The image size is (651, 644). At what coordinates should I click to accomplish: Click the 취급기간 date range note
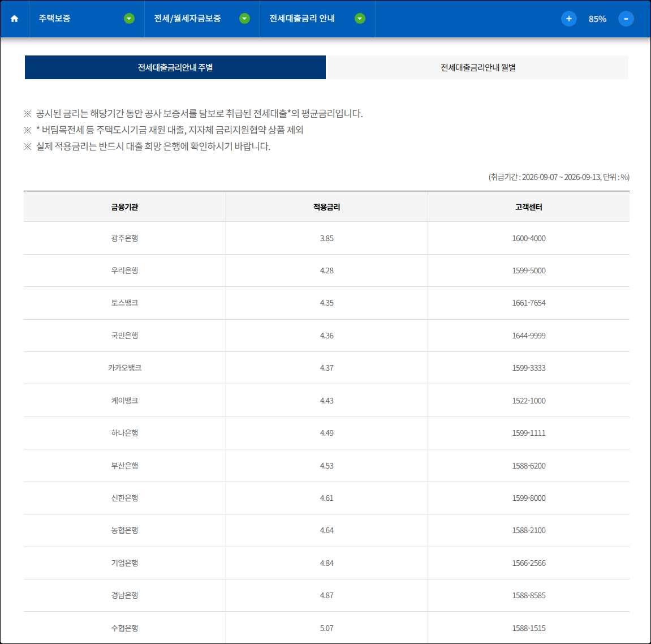click(559, 177)
